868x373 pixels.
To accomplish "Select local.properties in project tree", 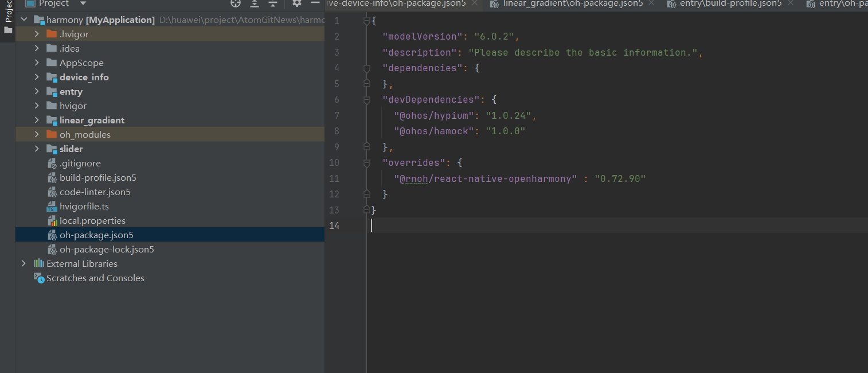I will (92, 221).
